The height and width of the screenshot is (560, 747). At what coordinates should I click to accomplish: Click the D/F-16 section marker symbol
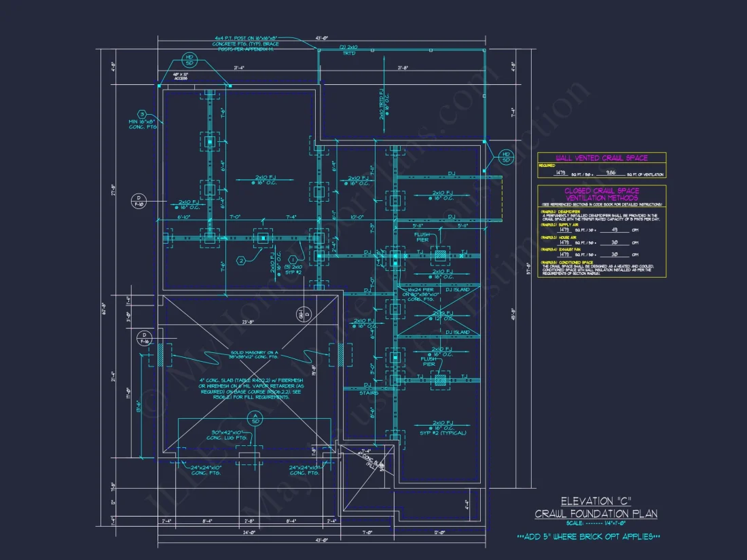(x=144, y=337)
